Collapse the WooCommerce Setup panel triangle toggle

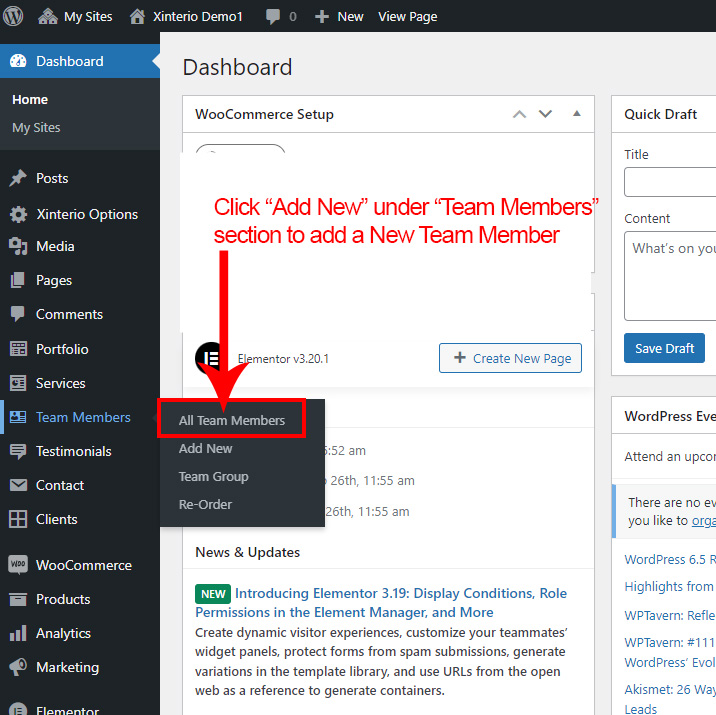point(576,114)
